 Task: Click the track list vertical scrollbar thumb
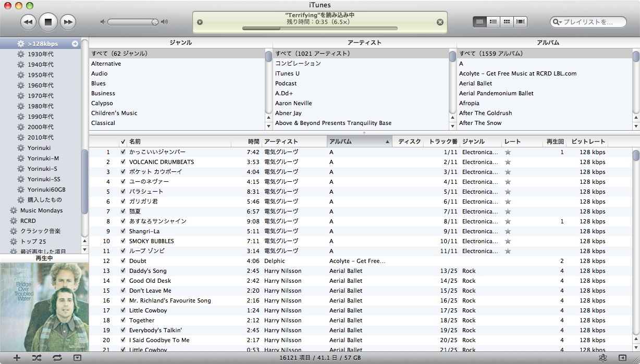[x=636, y=155]
